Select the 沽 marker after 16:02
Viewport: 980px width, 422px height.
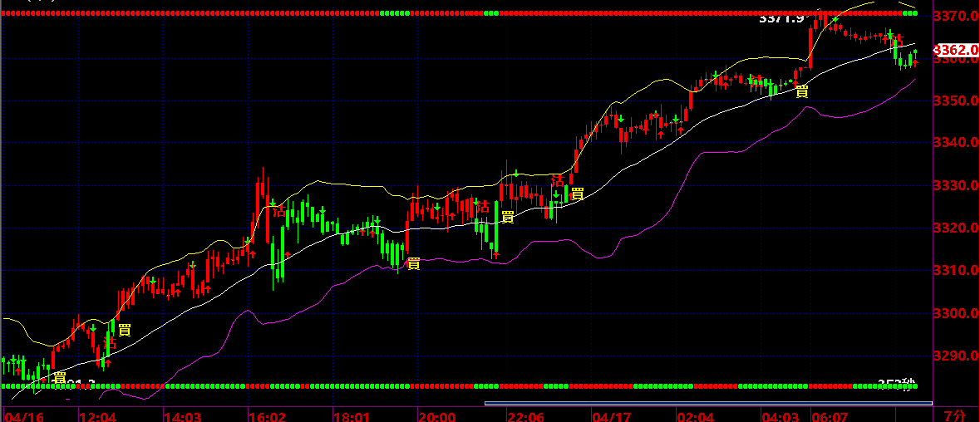pyautogui.click(x=278, y=211)
